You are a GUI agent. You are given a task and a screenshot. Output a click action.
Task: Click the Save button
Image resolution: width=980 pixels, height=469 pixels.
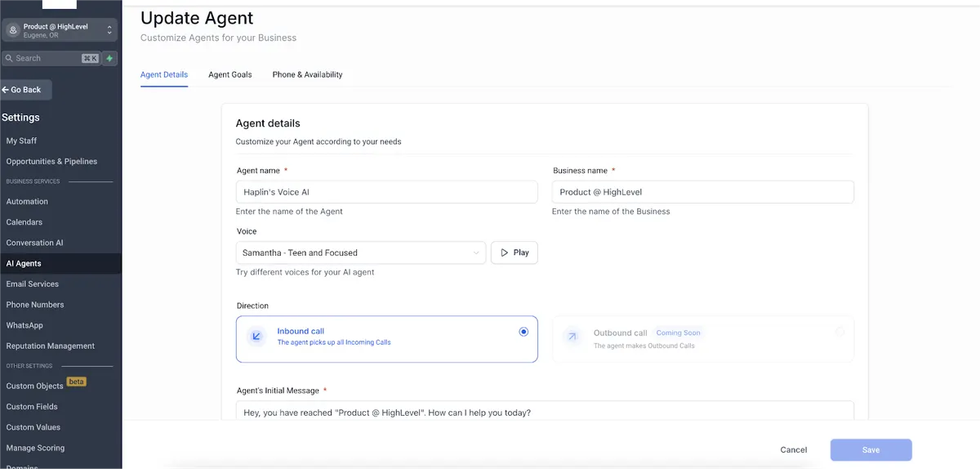click(x=871, y=449)
